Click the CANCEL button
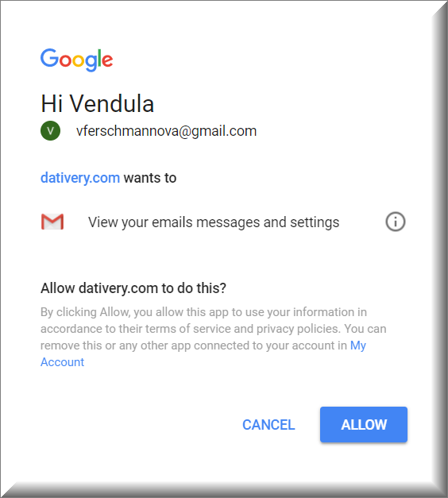The height and width of the screenshot is (498, 448). [x=268, y=425]
